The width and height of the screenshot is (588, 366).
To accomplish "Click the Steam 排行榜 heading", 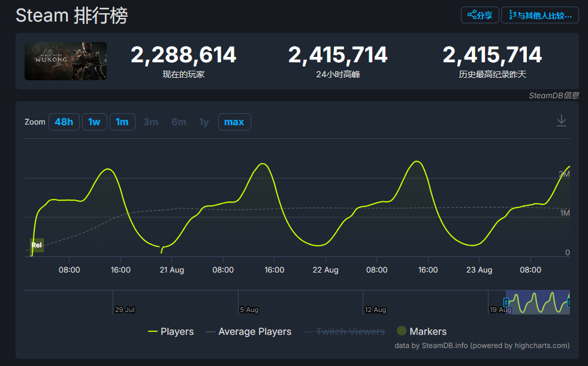I will [x=71, y=16].
